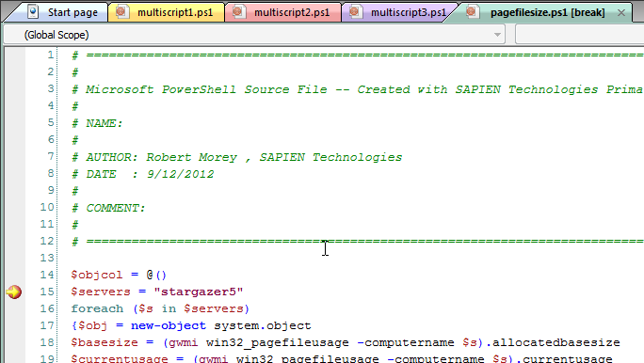644x363 pixels.
Task: Open the Global Scope dropdown
Action: pos(254,35)
